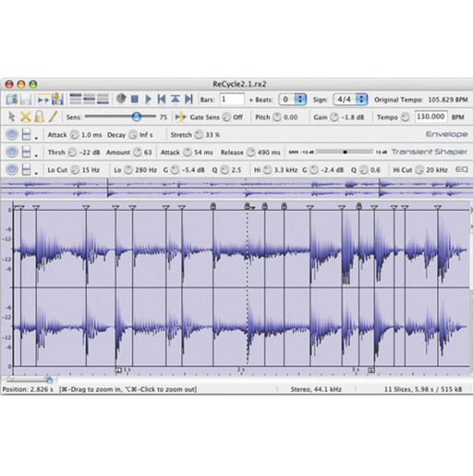Click the Tempo value field
Screen dimensions: 473x476
(x=431, y=116)
